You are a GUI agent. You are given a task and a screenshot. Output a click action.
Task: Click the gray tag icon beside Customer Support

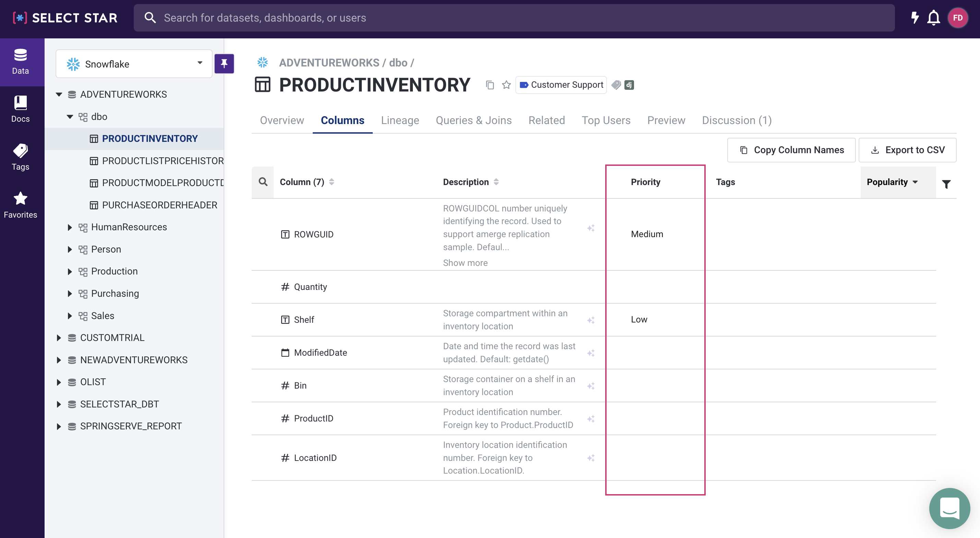[616, 85]
